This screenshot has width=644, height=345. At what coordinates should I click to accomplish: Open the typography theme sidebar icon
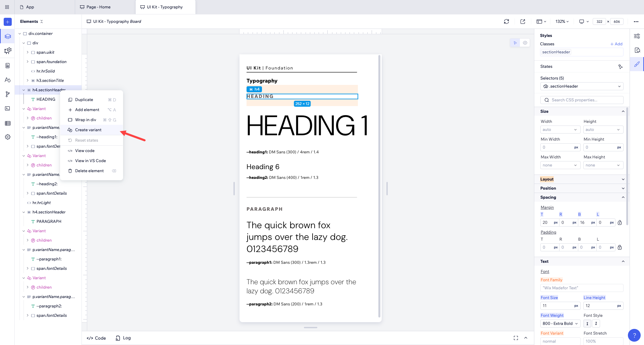pos(8,80)
